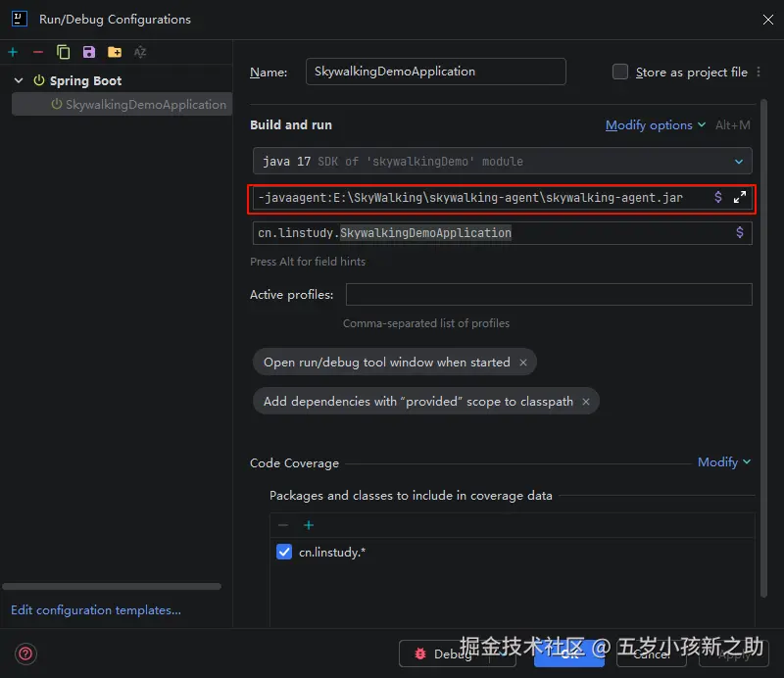Close the Run/Debug Configurations dialog
784x678 pixels.
768,19
